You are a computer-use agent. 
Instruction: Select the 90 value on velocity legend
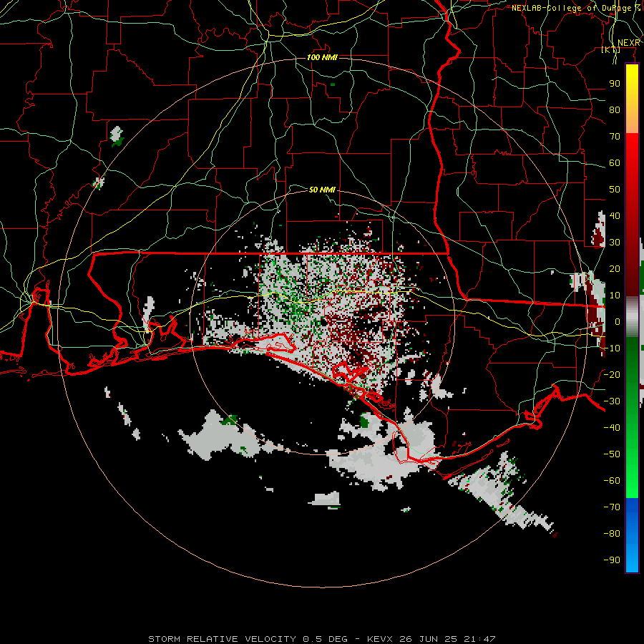[615, 84]
